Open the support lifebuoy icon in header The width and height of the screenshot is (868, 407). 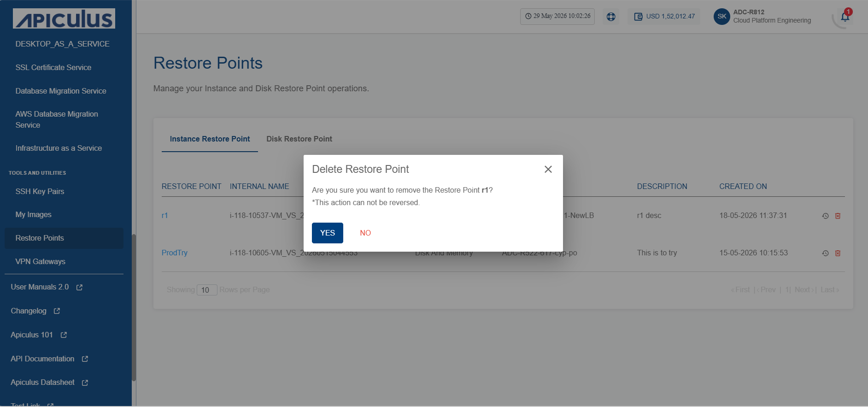click(611, 17)
